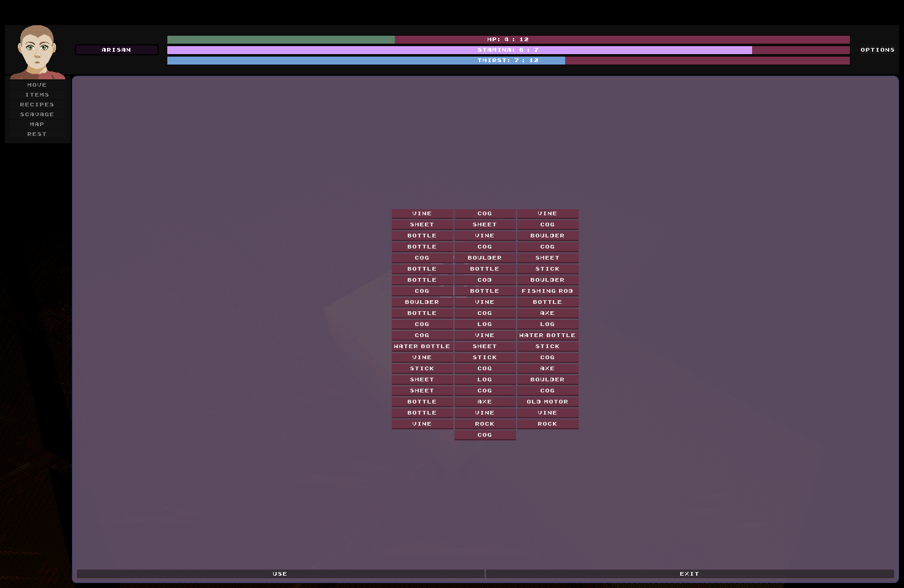Click the THIRST status bar
This screenshot has width=904, height=588.
click(509, 60)
